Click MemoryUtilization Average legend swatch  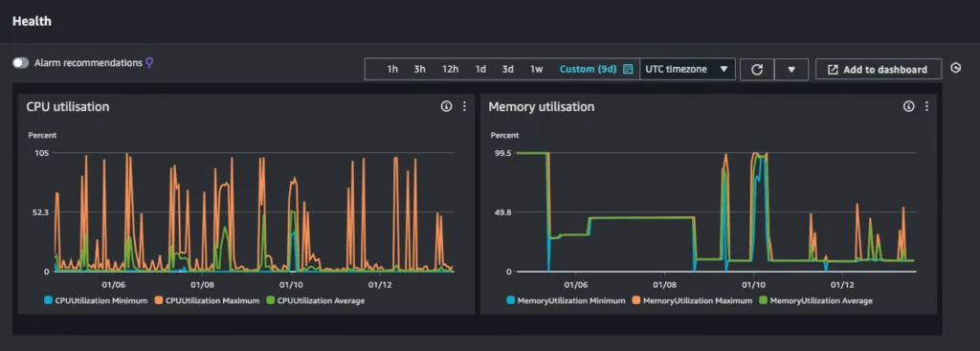(763, 300)
